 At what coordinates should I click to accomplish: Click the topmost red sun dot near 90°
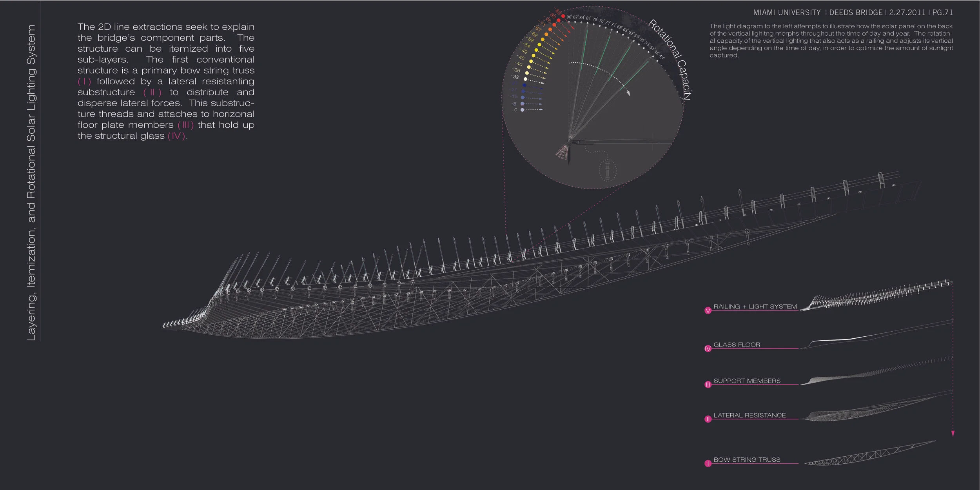(x=563, y=16)
